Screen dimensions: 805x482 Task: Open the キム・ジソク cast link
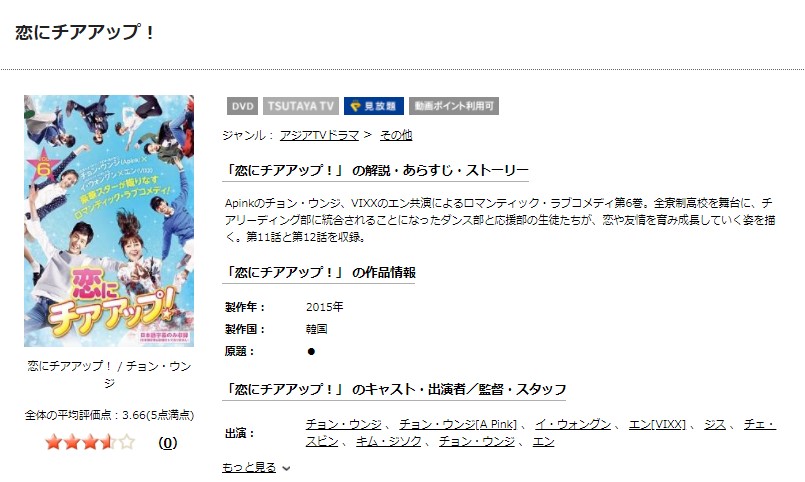pyautogui.click(x=389, y=441)
